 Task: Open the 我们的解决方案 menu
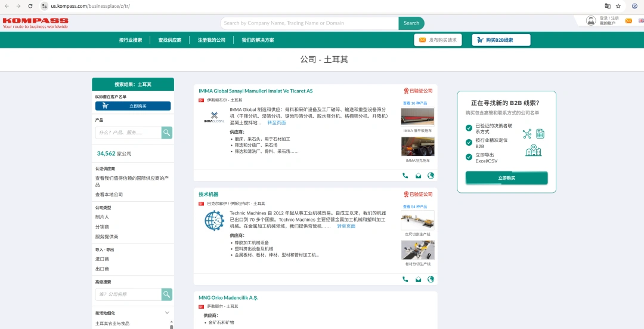coord(258,40)
